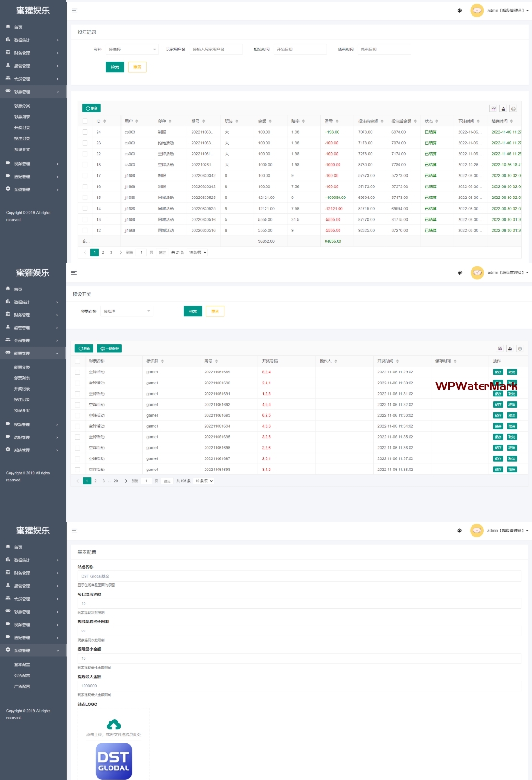Click the 玩家用户名 input field
This screenshot has height=780, width=532.
tap(216, 50)
